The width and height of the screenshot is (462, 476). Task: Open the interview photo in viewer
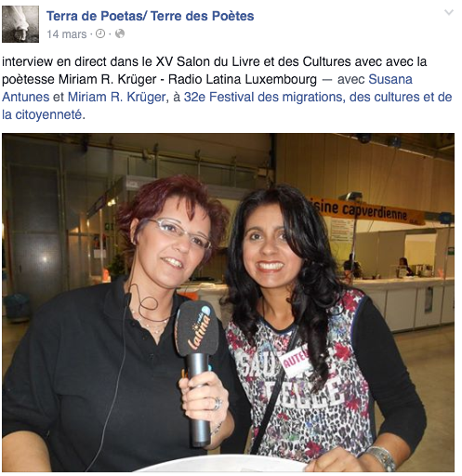(x=228, y=302)
